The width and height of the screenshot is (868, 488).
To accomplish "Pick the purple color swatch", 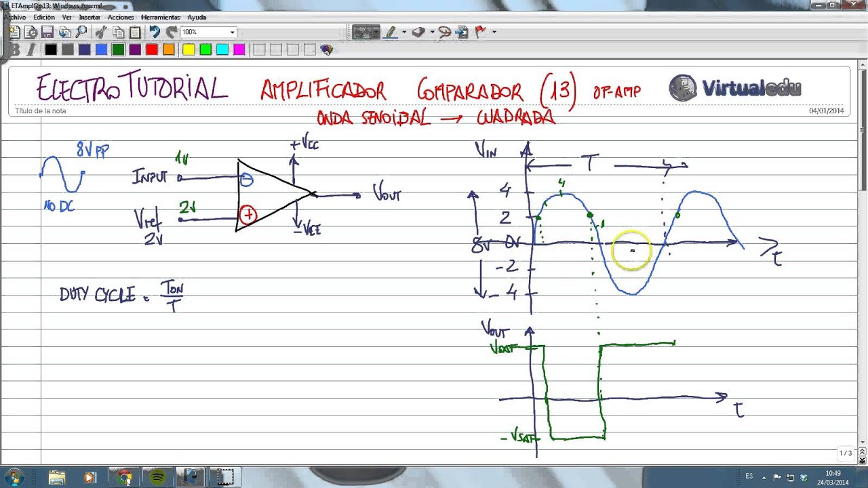I will 135,49.
